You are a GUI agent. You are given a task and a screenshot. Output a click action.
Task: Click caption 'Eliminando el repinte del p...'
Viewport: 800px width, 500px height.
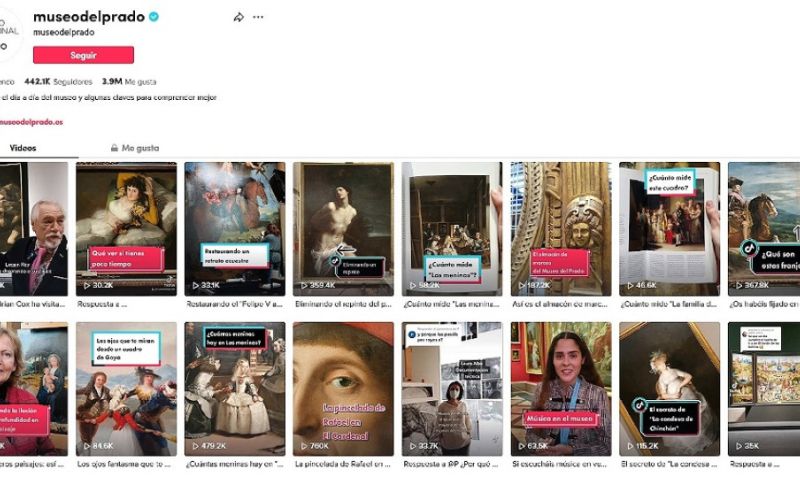[x=343, y=304]
